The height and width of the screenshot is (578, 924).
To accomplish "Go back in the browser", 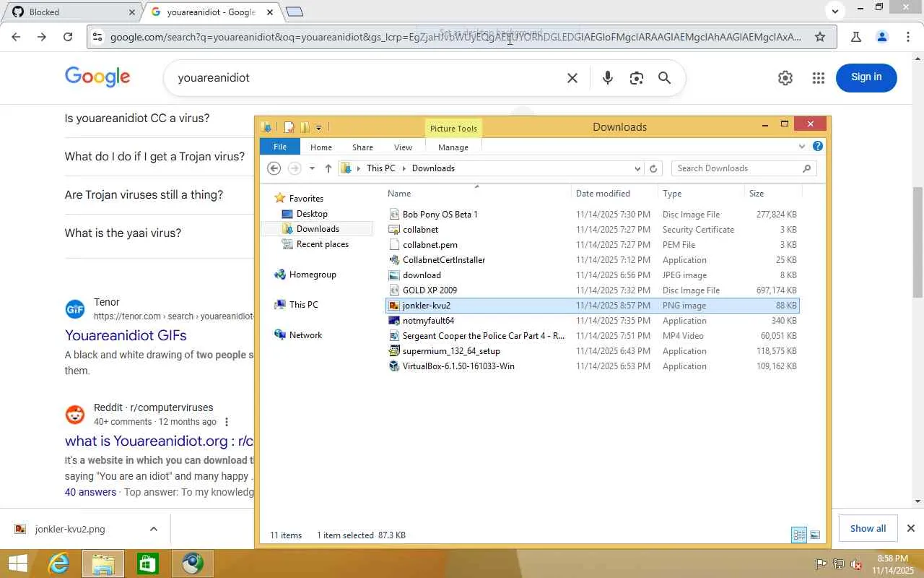I will 16,37.
